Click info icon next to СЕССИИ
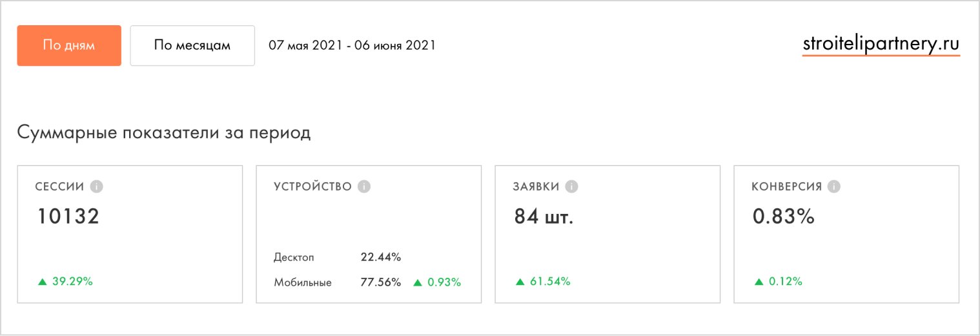980x336 pixels. tap(97, 187)
